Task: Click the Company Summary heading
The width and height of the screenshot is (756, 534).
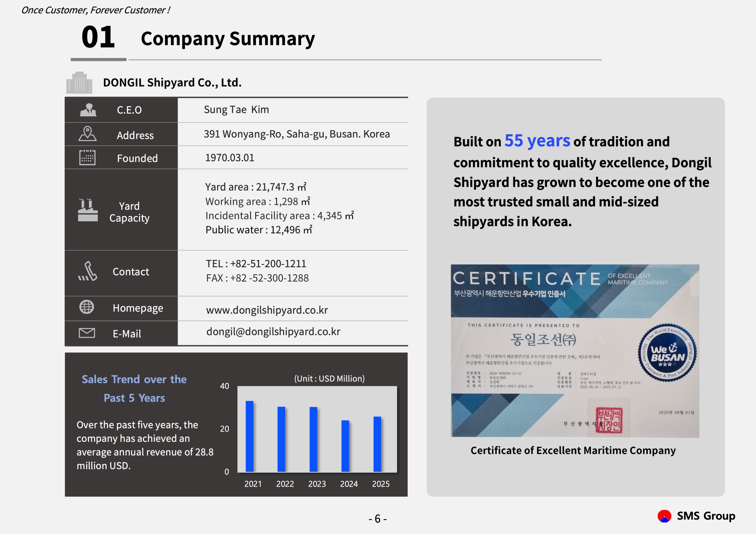Action: pyautogui.click(x=228, y=39)
